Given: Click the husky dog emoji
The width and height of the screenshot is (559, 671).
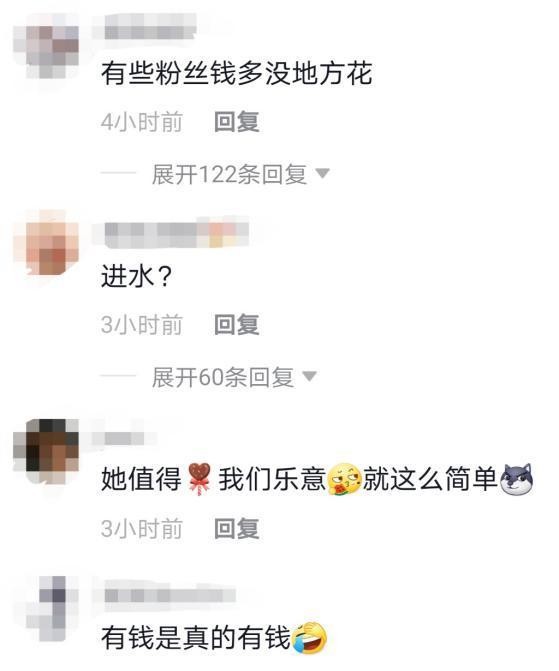Looking at the screenshot, I should (517, 479).
